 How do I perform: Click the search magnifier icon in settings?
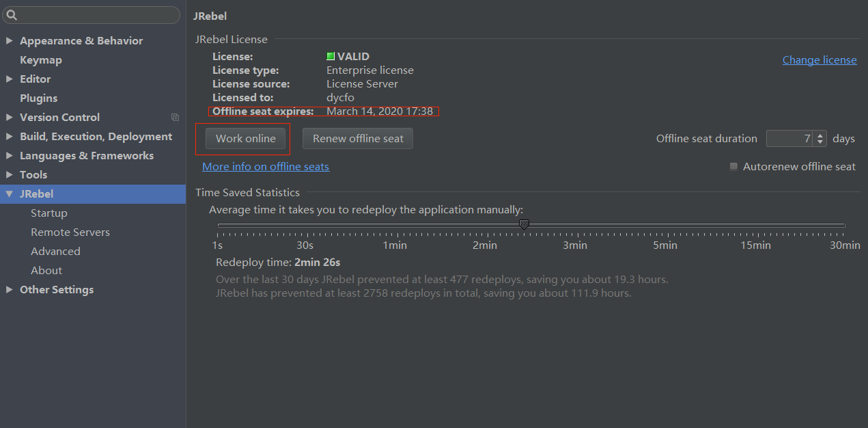pos(11,15)
